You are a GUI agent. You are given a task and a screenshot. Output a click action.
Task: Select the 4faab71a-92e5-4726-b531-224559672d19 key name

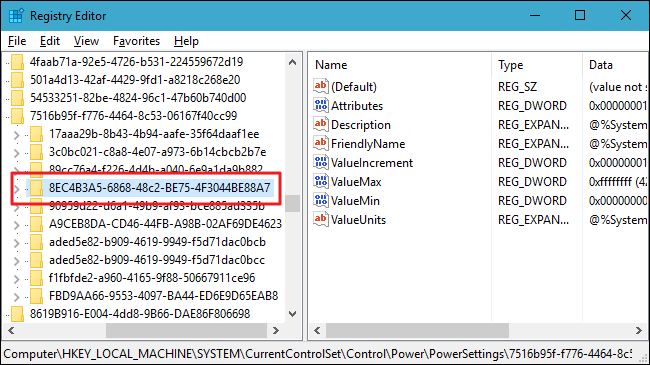click(136, 62)
